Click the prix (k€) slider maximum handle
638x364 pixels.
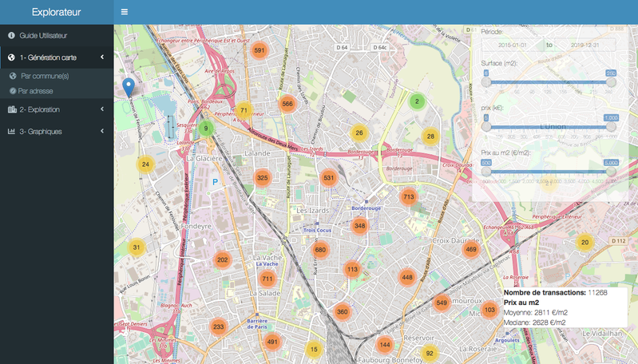[x=611, y=127]
